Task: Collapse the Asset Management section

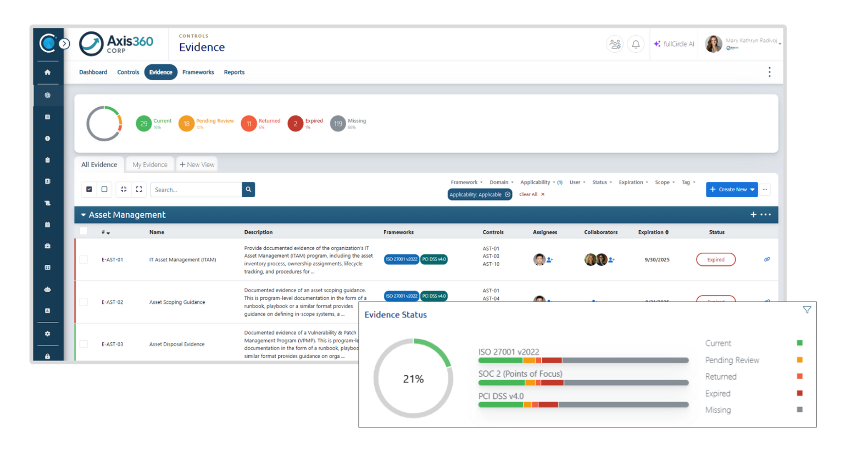Action: [84, 215]
